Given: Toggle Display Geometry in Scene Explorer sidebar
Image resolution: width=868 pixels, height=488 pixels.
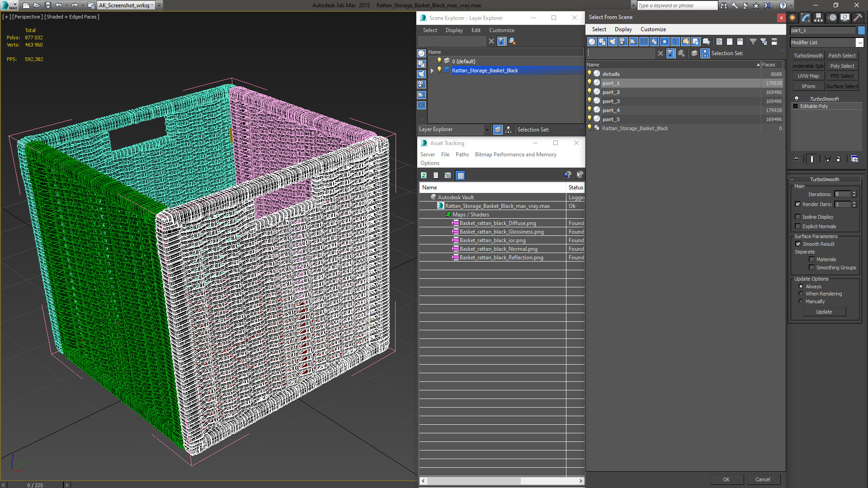Looking at the screenshot, I should [421, 53].
